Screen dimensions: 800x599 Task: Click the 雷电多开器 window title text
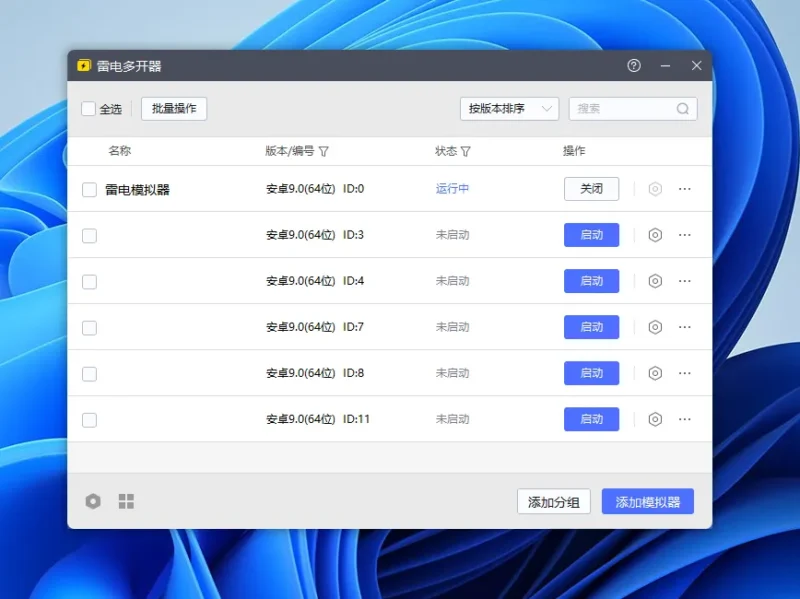[129, 66]
